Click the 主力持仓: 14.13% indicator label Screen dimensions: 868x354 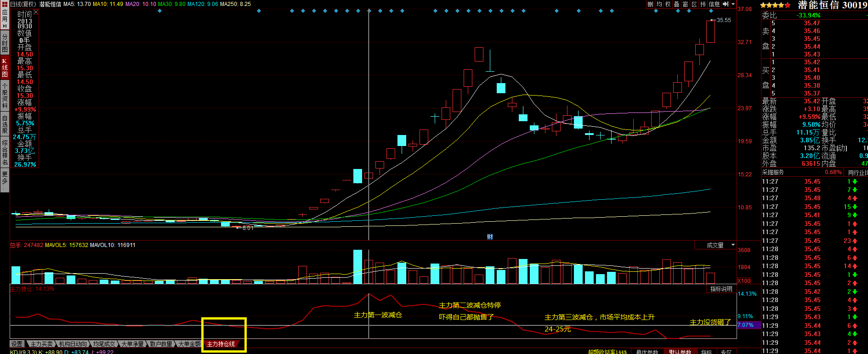[x=32, y=289]
